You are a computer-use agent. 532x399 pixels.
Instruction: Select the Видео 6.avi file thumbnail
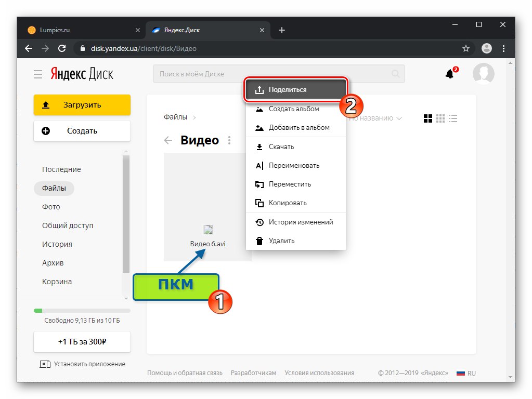click(207, 207)
